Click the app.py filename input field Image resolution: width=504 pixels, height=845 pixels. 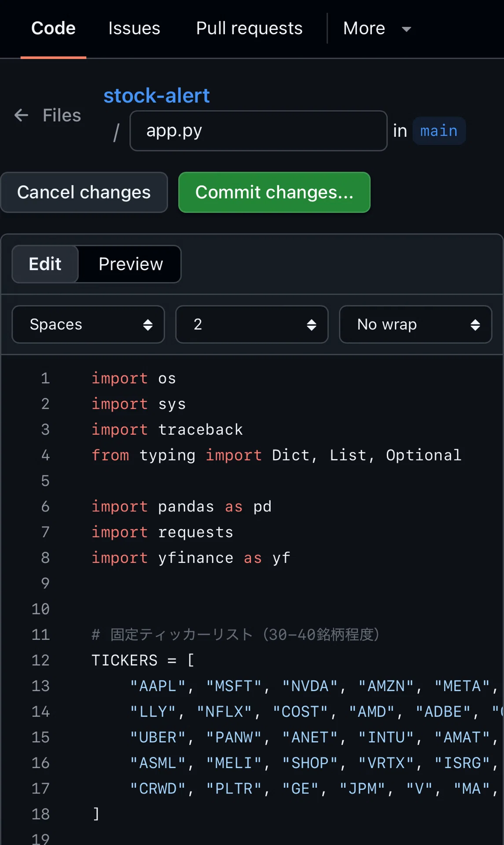coord(258,131)
